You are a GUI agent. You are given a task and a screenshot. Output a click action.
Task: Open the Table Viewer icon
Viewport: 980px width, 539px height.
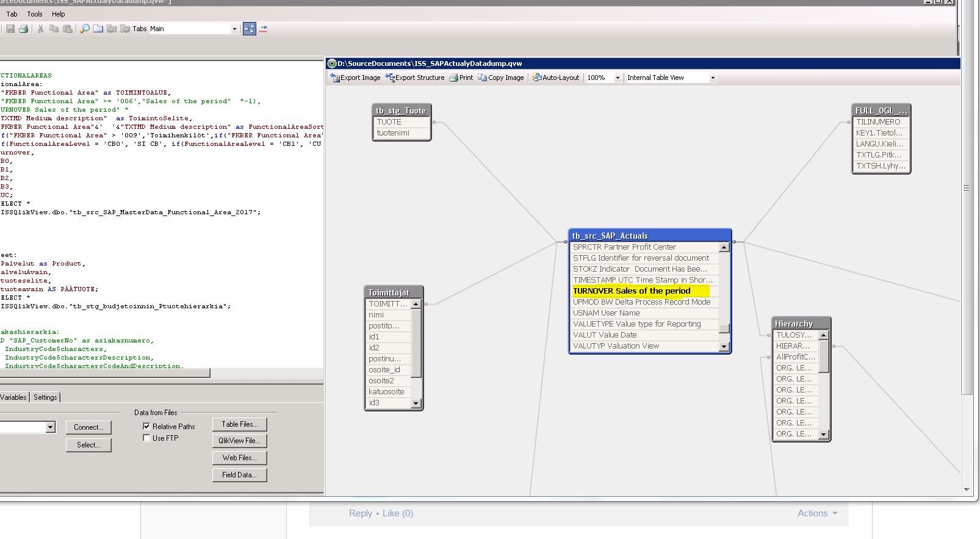tap(249, 29)
